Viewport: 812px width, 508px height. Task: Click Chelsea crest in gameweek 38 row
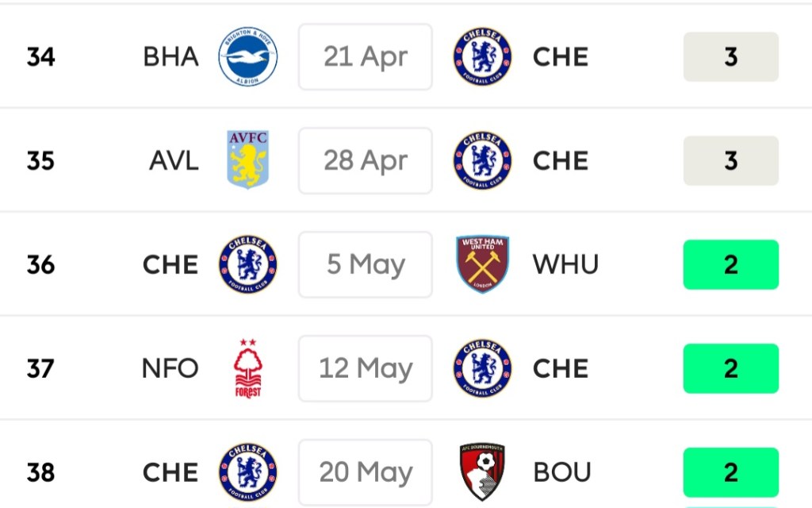click(x=248, y=472)
